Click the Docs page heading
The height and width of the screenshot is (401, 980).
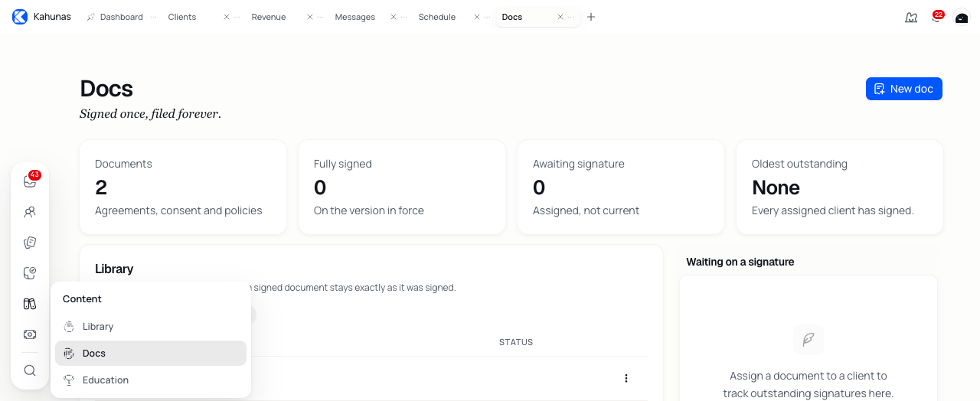click(106, 89)
